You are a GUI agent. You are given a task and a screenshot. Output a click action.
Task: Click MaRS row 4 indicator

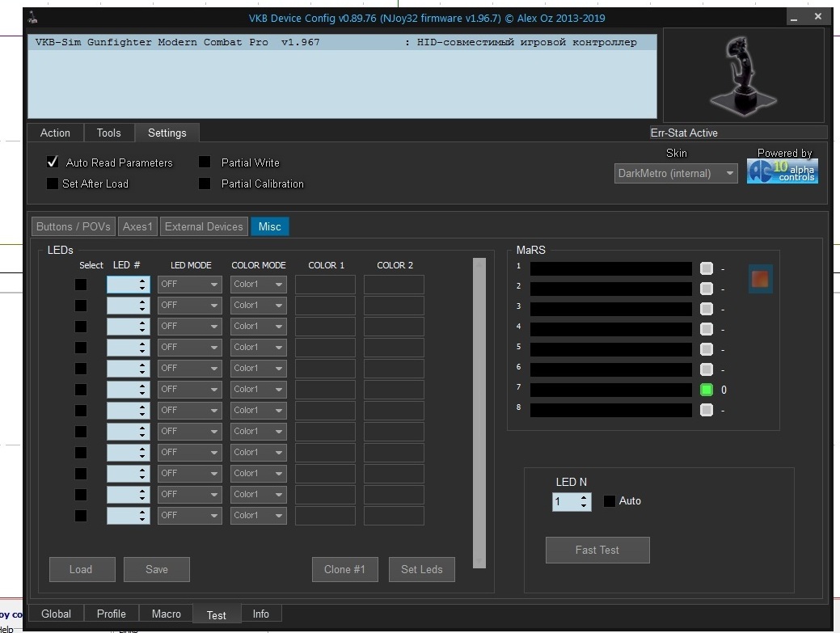tap(707, 329)
